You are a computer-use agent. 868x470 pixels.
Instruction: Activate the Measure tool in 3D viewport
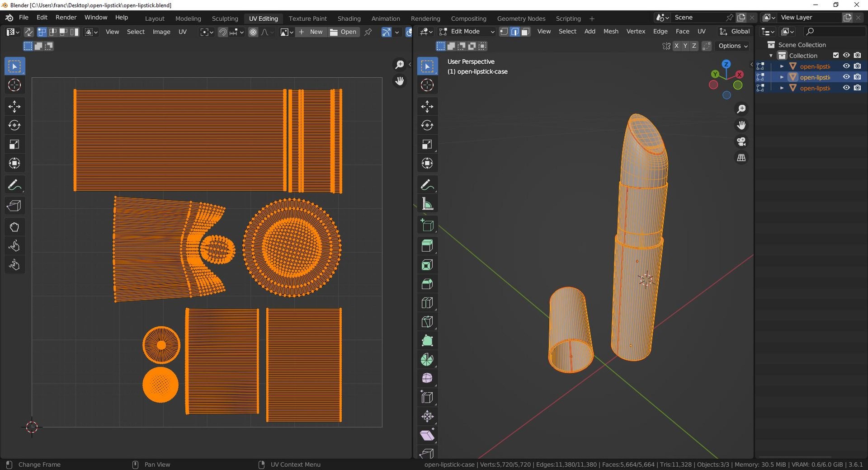point(427,204)
